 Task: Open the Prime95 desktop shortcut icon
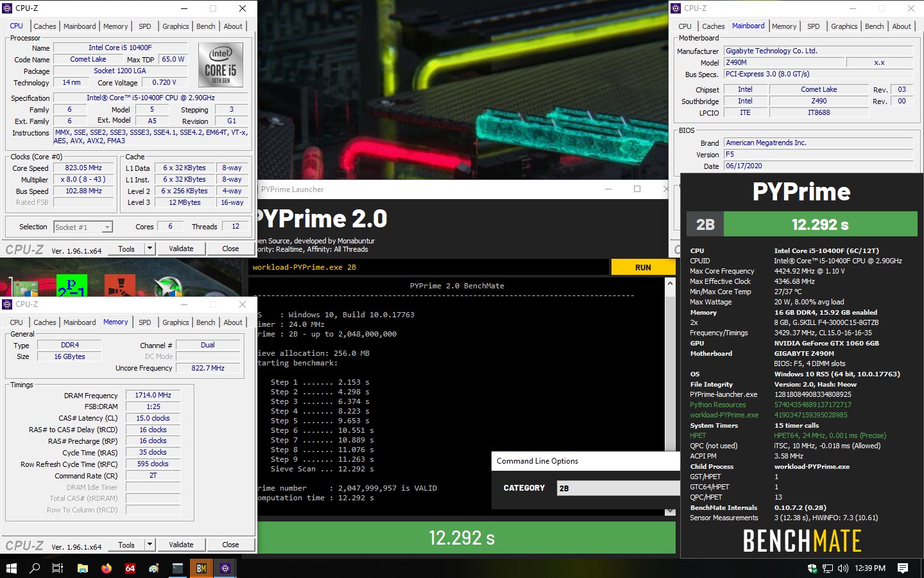[72, 286]
